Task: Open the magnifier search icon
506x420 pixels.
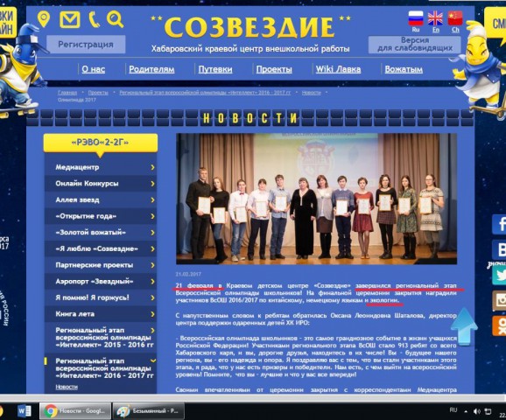Action: (116, 19)
